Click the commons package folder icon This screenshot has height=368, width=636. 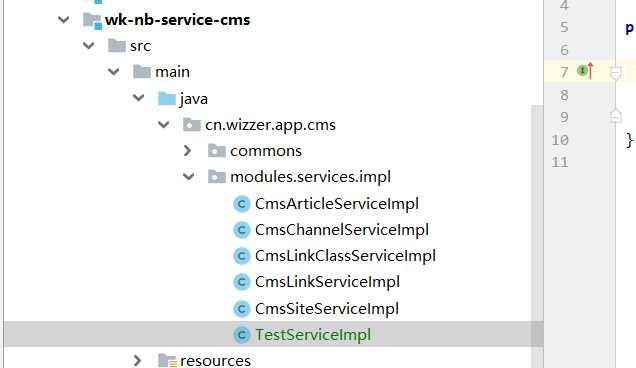tap(217, 151)
